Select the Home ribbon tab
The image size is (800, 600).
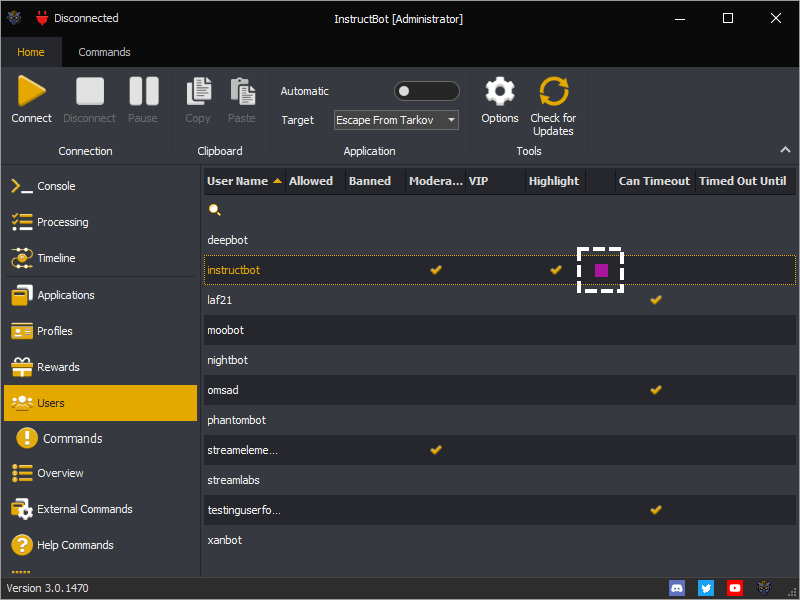(x=31, y=52)
